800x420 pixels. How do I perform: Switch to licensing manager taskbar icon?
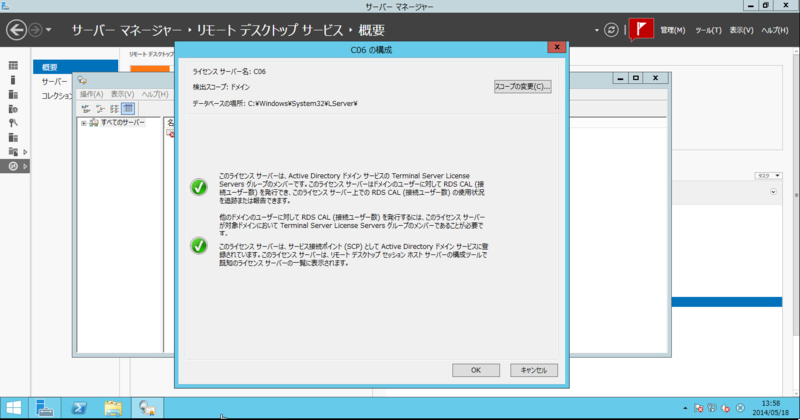[x=147, y=408]
